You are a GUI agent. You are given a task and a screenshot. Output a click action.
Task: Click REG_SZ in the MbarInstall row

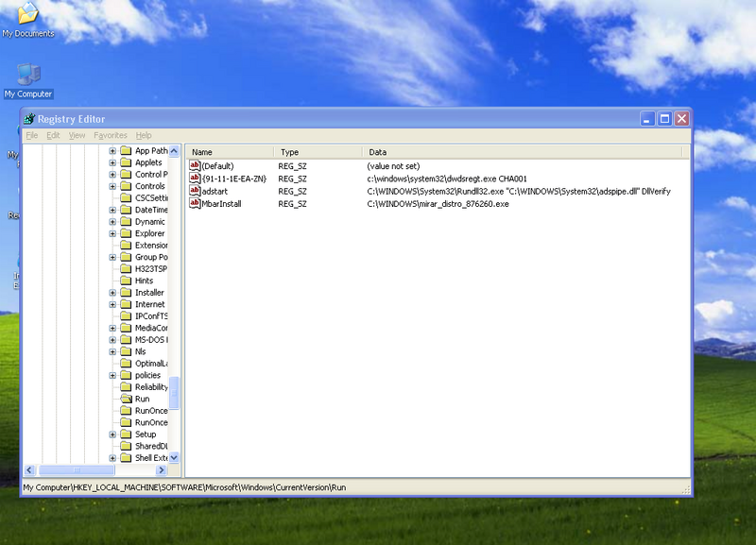(292, 204)
